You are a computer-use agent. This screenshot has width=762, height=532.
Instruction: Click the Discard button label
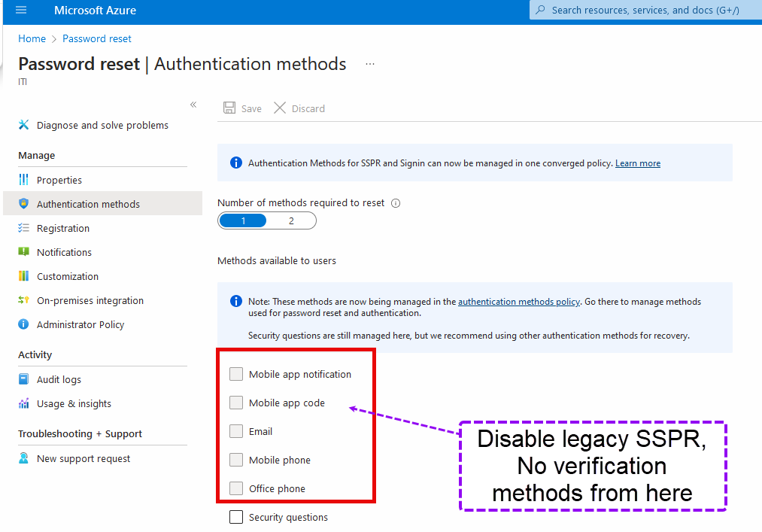pos(308,108)
